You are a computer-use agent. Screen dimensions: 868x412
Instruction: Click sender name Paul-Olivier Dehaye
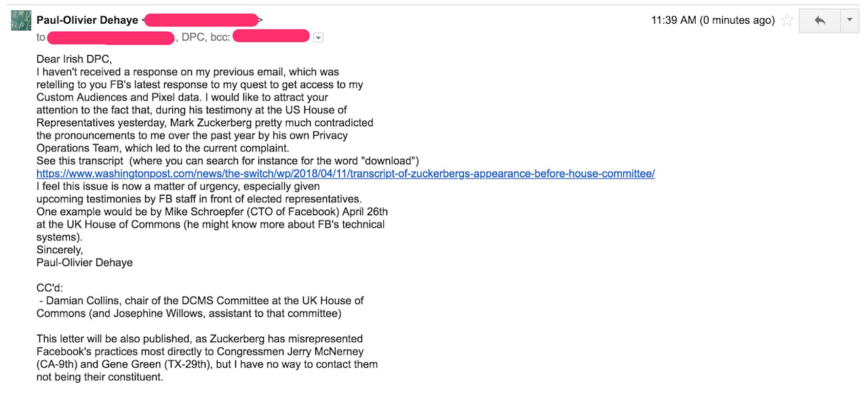tap(87, 20)
